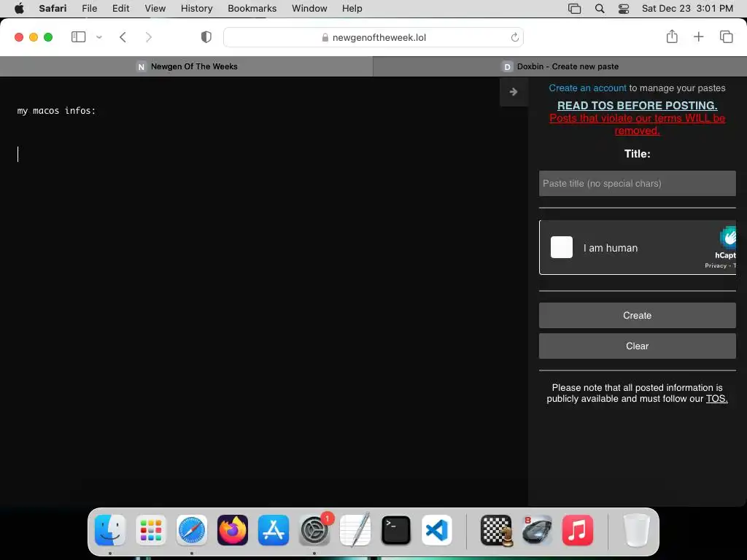Toggle the Safari sidebar

[78, 37]
